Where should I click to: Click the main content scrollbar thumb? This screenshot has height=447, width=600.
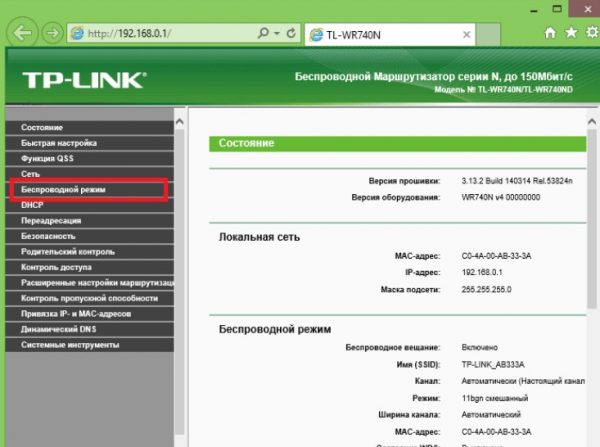(592, 219)
